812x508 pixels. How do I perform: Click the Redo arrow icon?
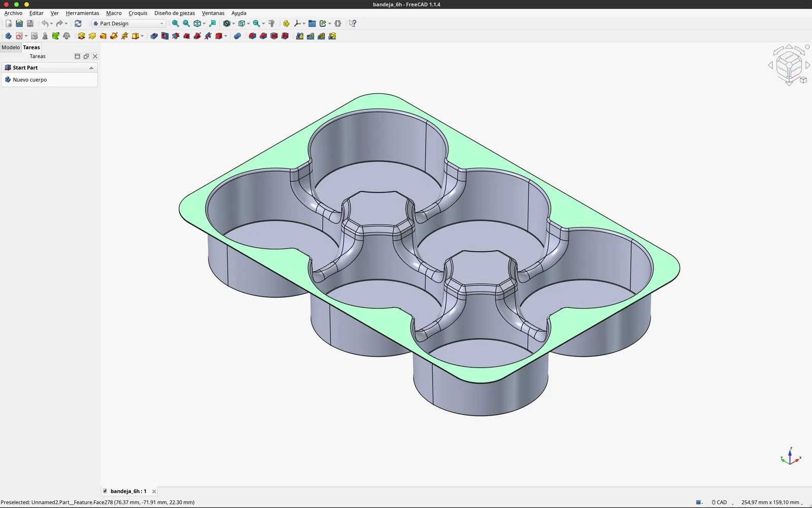[59, 23]
